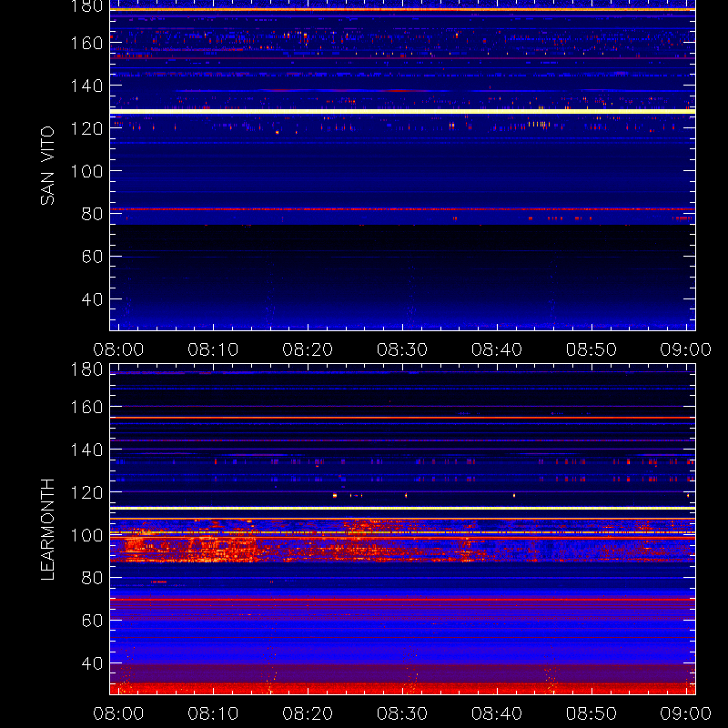Click the 08:30 time label under San Vito plot
This screenshot has height=728, width=728.
402,349
